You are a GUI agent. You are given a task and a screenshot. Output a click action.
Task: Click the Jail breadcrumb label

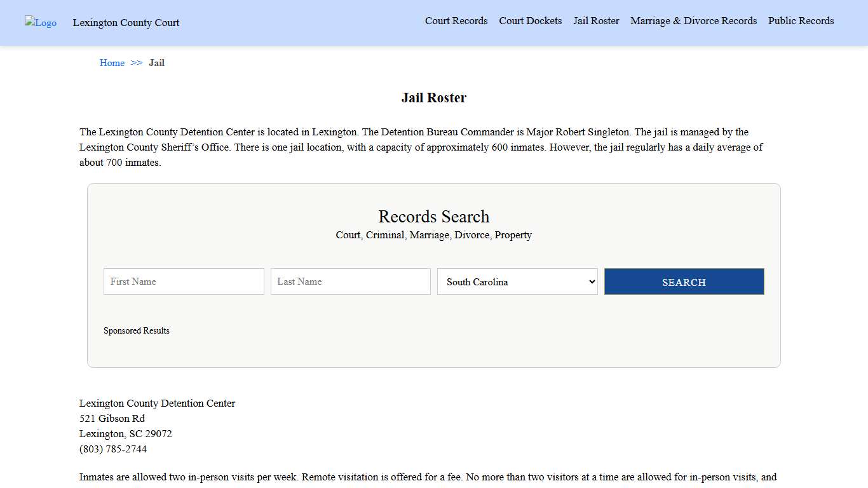pyautogui.click(x=156, y=62)
